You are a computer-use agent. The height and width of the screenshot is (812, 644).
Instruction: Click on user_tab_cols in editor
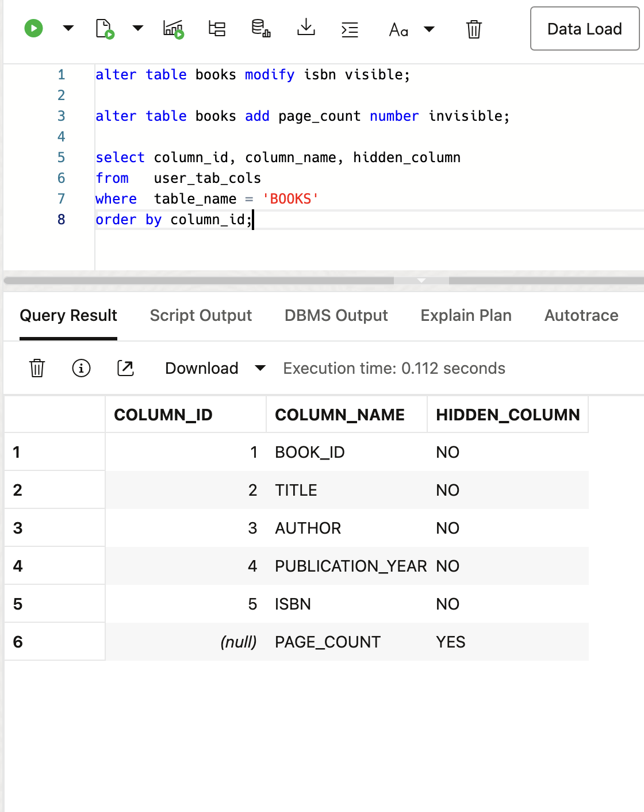coord(208,178)
